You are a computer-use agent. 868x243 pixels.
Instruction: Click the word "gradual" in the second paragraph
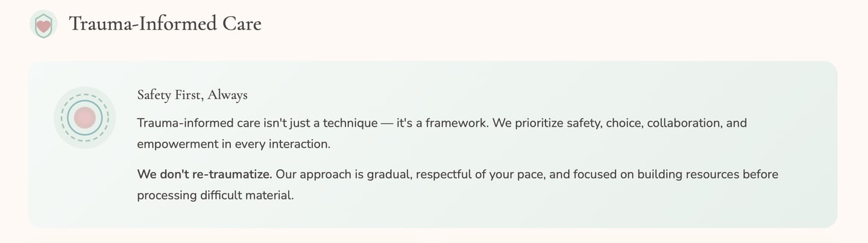pyautogui.click(x=389, y=175)
